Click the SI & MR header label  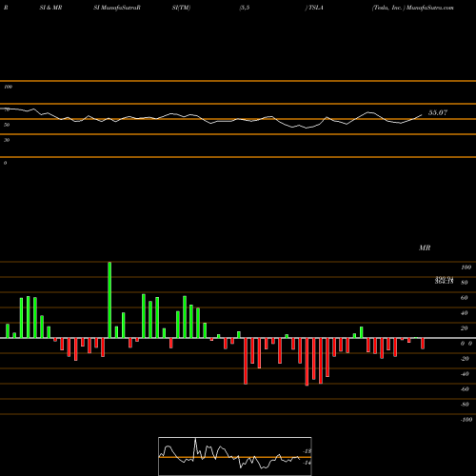50,8
